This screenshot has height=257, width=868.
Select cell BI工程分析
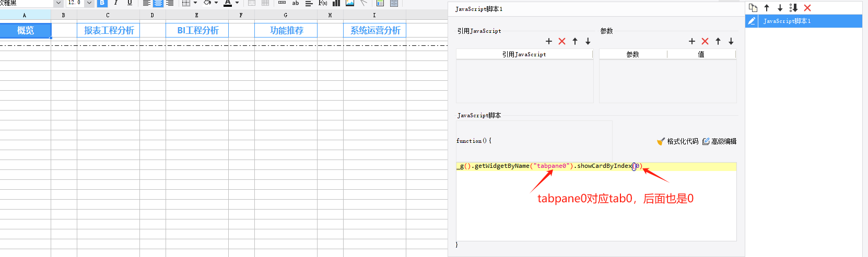(x=197, y=30)
